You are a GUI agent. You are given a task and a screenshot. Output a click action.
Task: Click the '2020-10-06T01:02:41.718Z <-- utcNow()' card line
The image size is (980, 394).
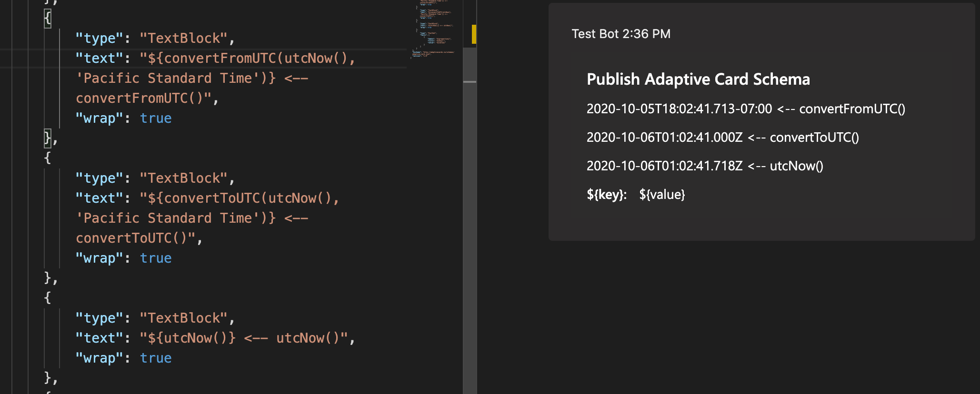[705, 166]
